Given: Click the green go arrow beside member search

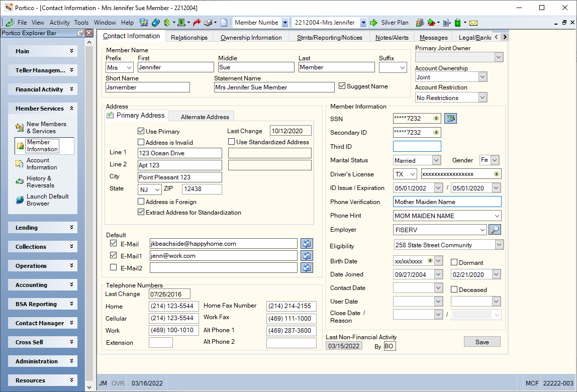Looking at the screenshot, I should coord(373,23).
